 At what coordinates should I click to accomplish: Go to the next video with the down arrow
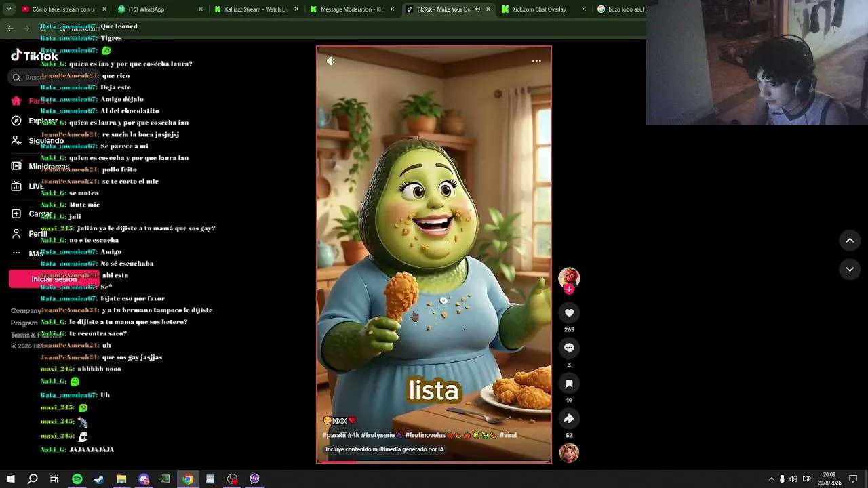click(850, 269)
